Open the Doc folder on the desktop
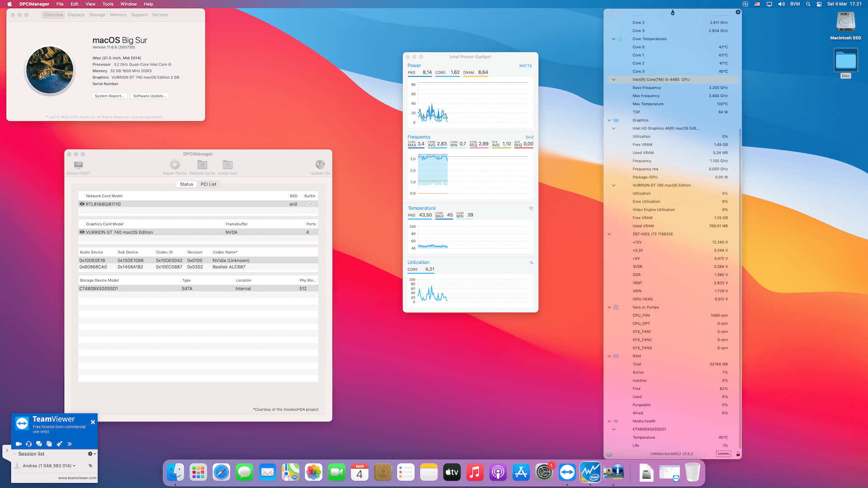This screenshot has width=868, height=488. click(x=845, y=61)
